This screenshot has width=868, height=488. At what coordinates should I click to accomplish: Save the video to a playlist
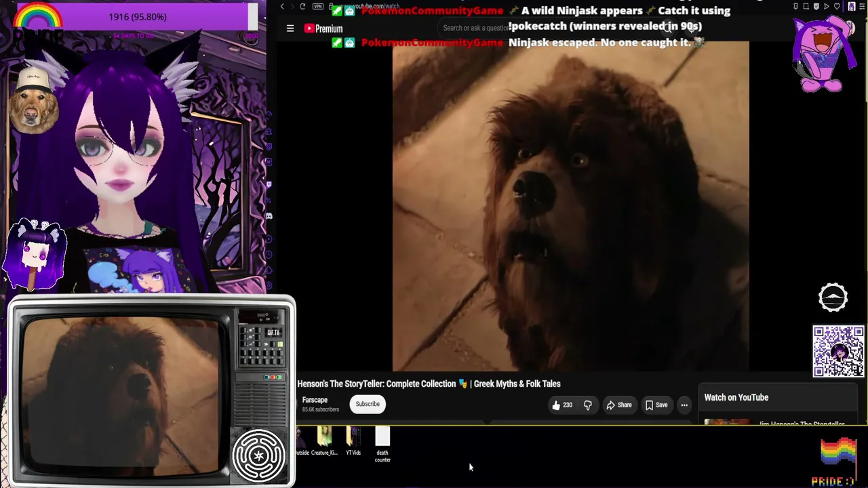(656, 405)
